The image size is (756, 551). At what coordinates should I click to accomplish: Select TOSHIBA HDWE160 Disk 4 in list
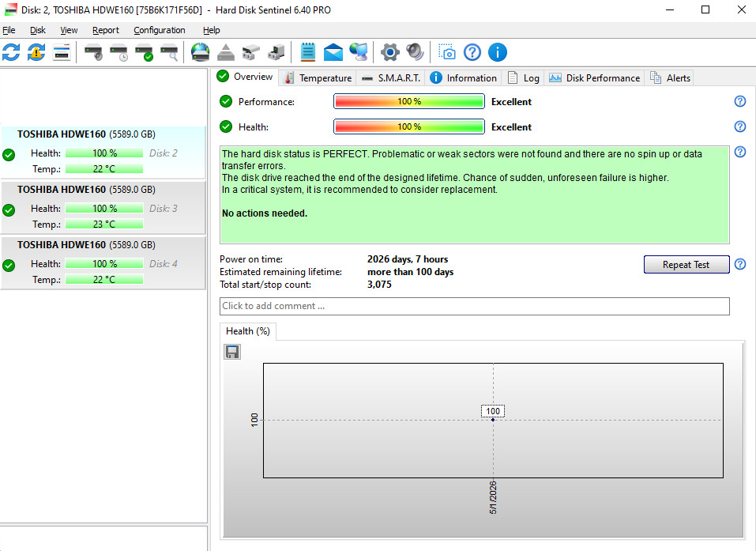(103, 262)
